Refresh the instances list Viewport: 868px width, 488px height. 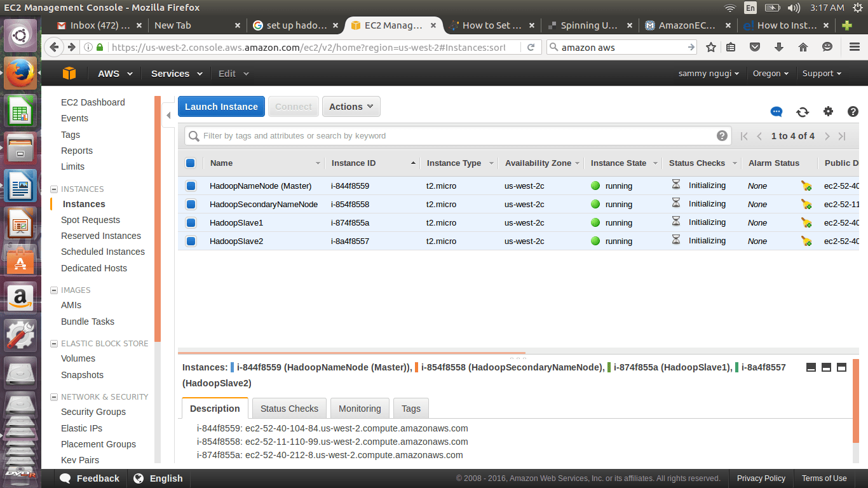pyautogui.click(x=803, y=112)
